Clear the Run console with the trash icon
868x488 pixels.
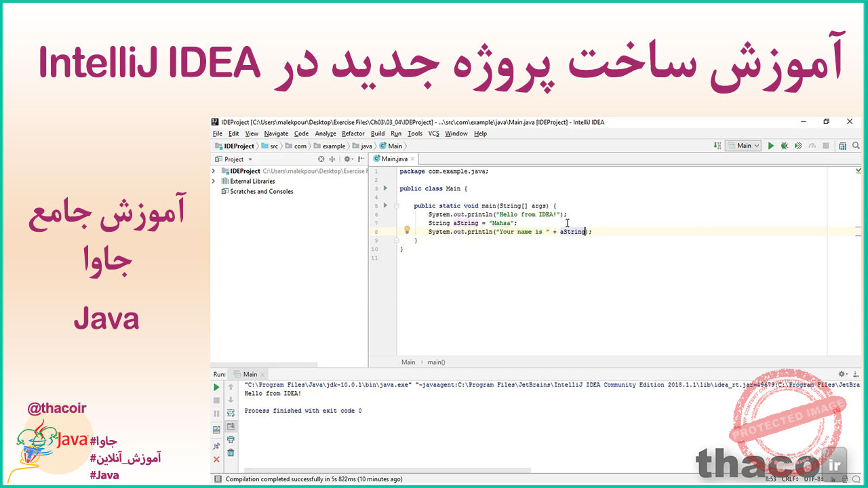(x=231, y=451)
